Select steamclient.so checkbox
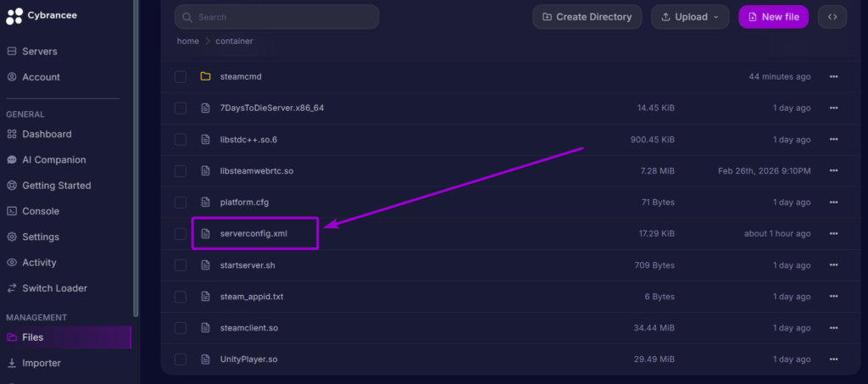Image resolution: width=868 pixels, height=384 pixels. click(x=181, y=328)
